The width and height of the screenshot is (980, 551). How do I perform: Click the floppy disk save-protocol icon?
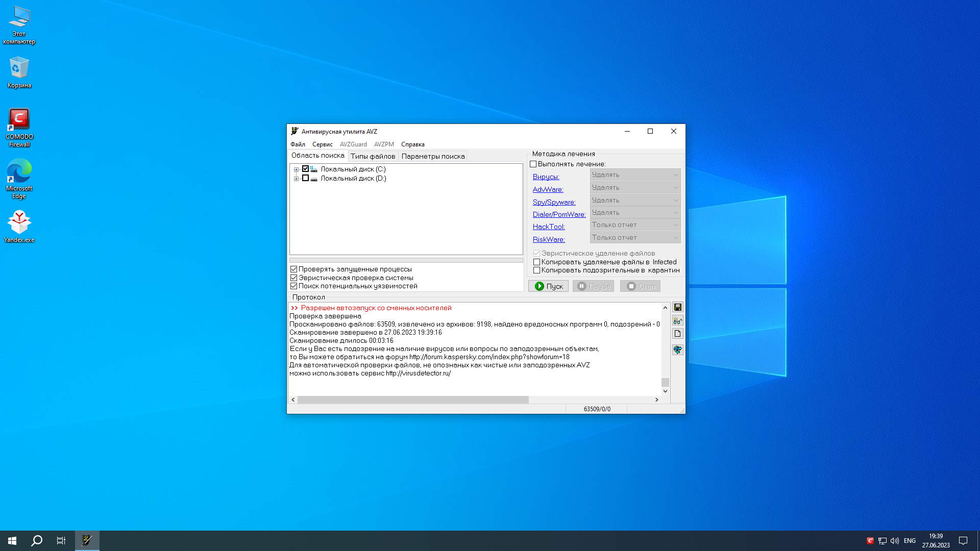pyautogui.click(x=677, y=307)
